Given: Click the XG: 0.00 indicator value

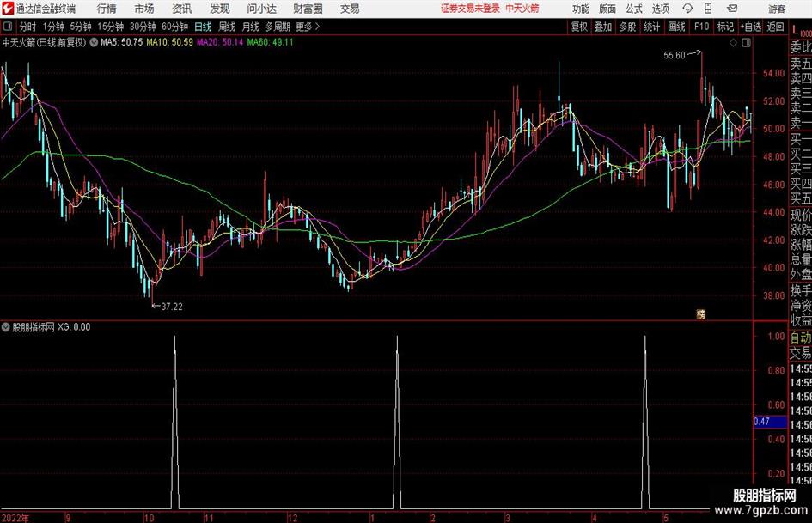Looking at the screenshot, I should tap(74, 326).
